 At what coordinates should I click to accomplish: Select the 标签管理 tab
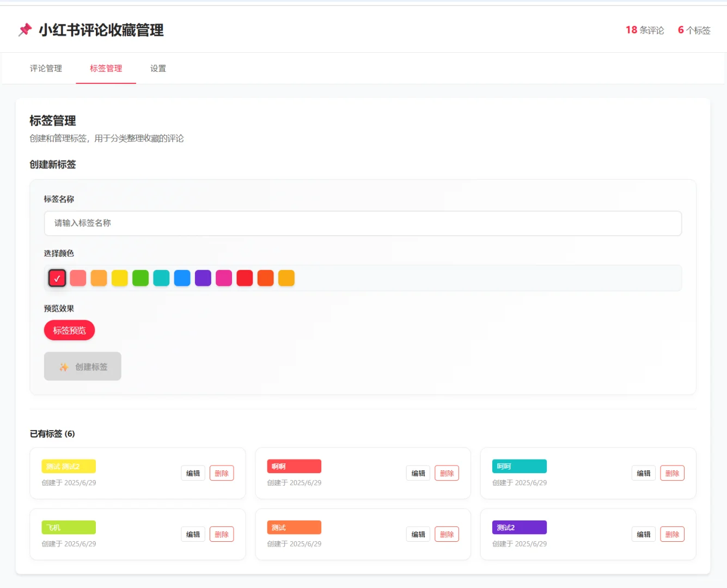[106, 68]
